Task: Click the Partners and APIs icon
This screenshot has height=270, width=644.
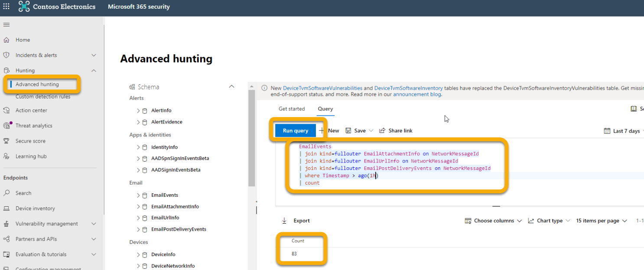Action: [7, 239]
